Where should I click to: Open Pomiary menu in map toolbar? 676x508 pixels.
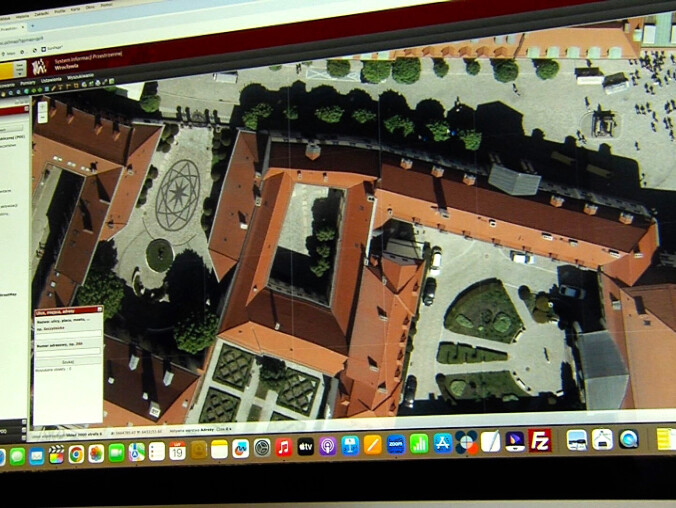pyautogui.click(x=28, y=82)
